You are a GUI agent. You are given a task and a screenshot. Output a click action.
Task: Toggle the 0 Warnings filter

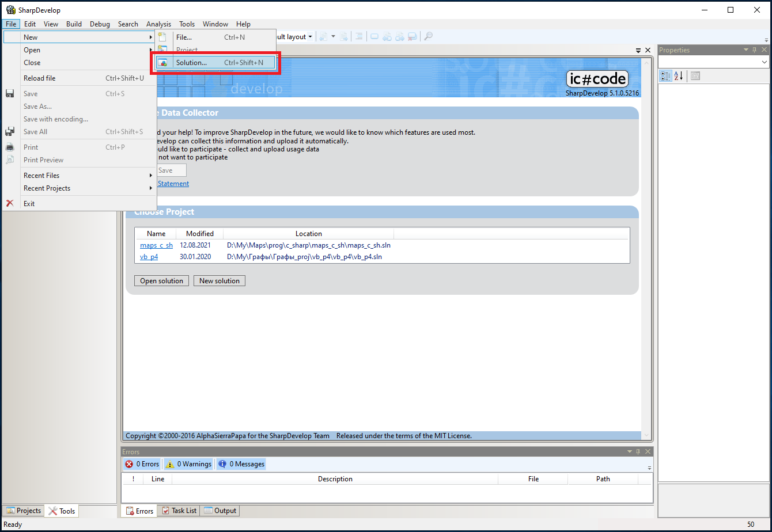tap(188, 464)
